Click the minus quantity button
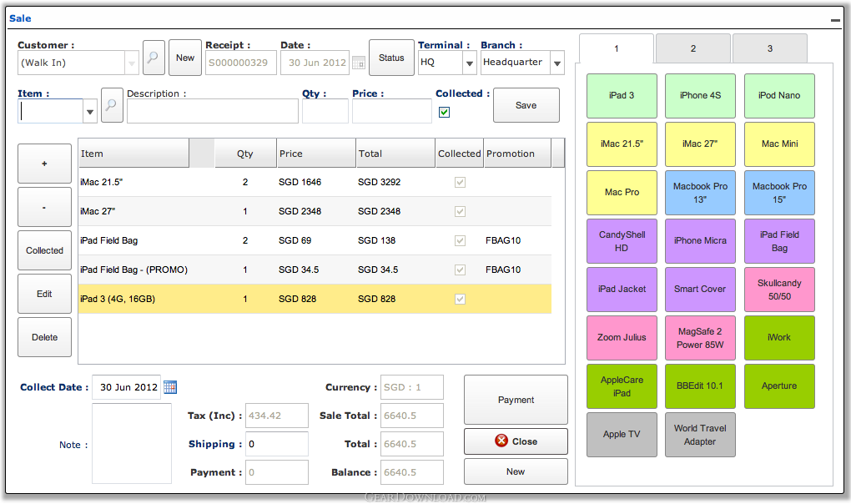851x504 pixels. [x=44, y=207]
